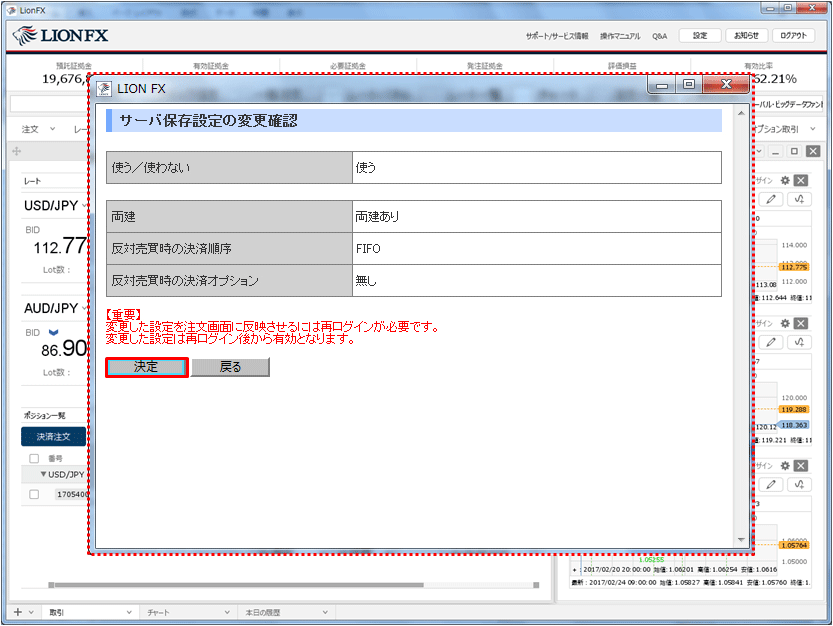
Task: Click the 両建あり value cell
Action: [537, 216]
